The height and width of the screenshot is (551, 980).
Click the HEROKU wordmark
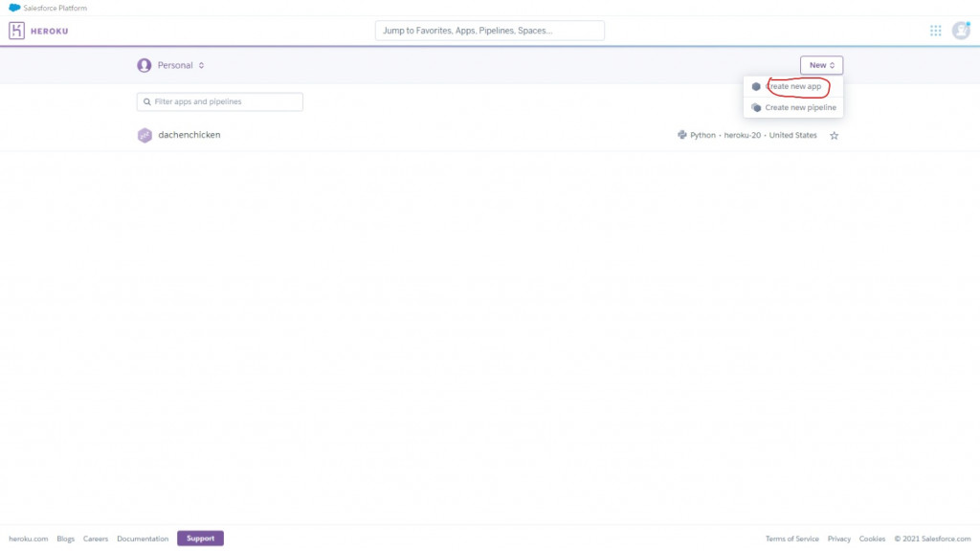tap(50, 31)
